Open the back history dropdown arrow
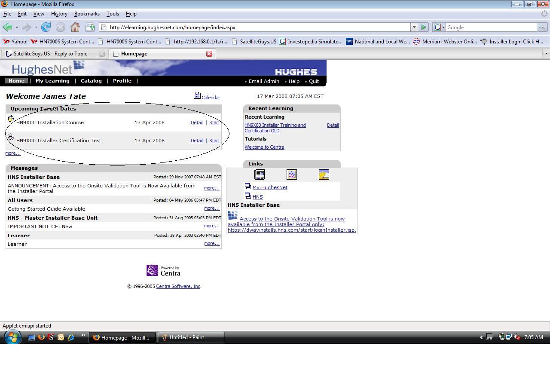 click(x=17, y=27)
